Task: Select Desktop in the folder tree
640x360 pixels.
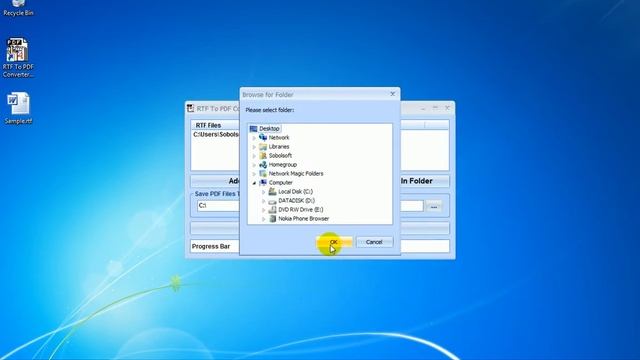Action: 269,129
